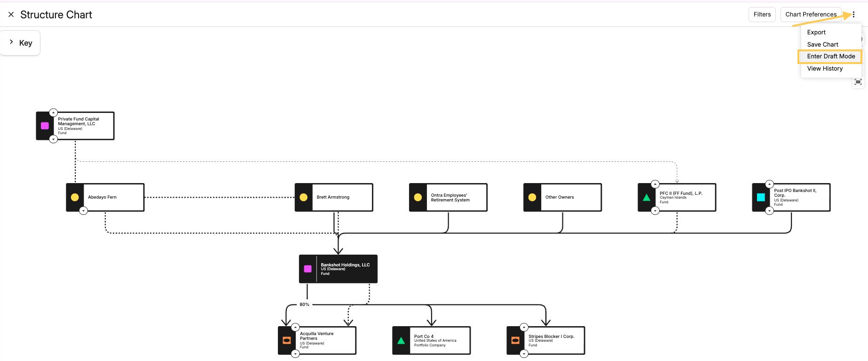Viewport: 868px width, 361px height.
Task: Click the fit-to-screen icon on right edge
Action: (x=858, y=82)
